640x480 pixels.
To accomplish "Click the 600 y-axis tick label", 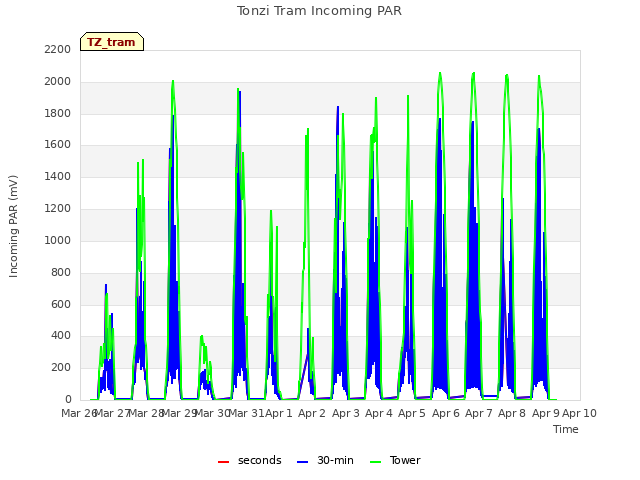I will click(x=61, y=304).
